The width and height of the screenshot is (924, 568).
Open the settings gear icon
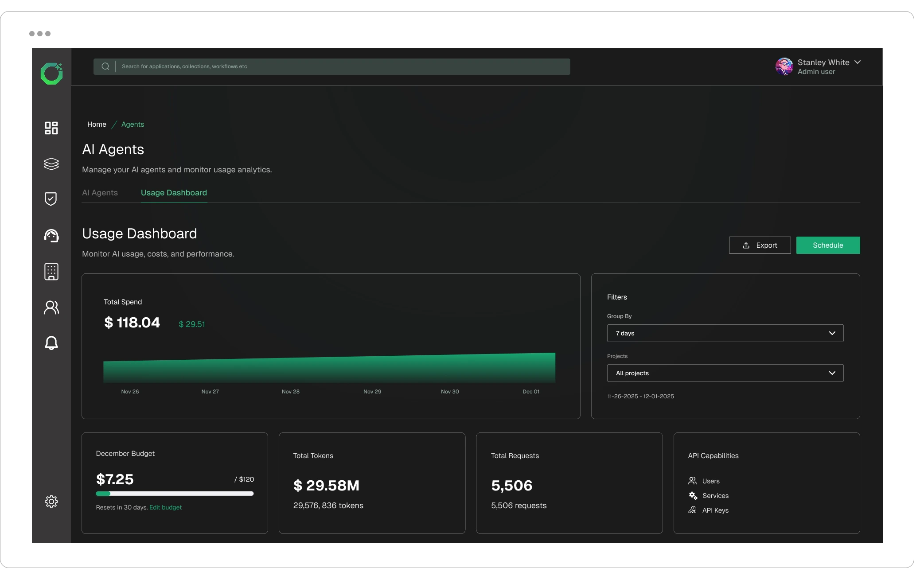51,502
